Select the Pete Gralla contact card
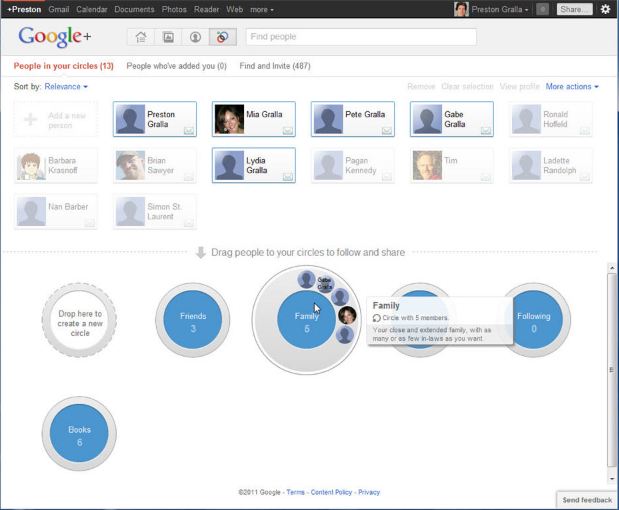619x510 pixels. click(x=352, y=119)
